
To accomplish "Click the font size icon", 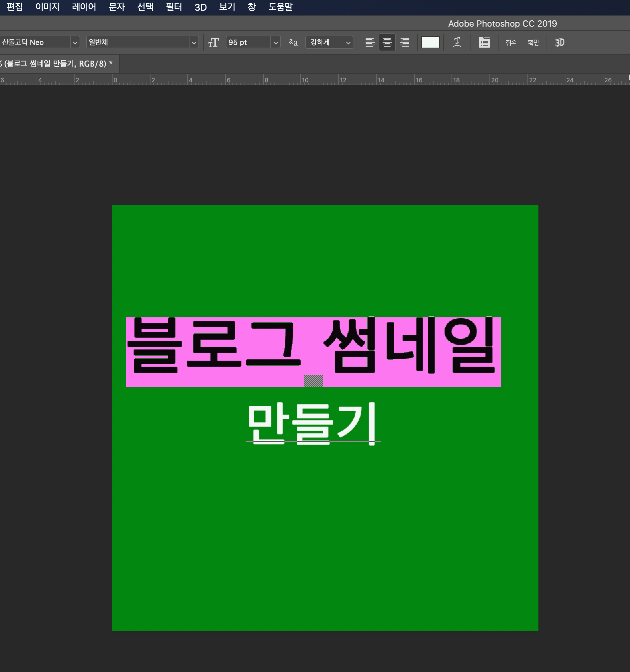I will [x=213, y=42].
